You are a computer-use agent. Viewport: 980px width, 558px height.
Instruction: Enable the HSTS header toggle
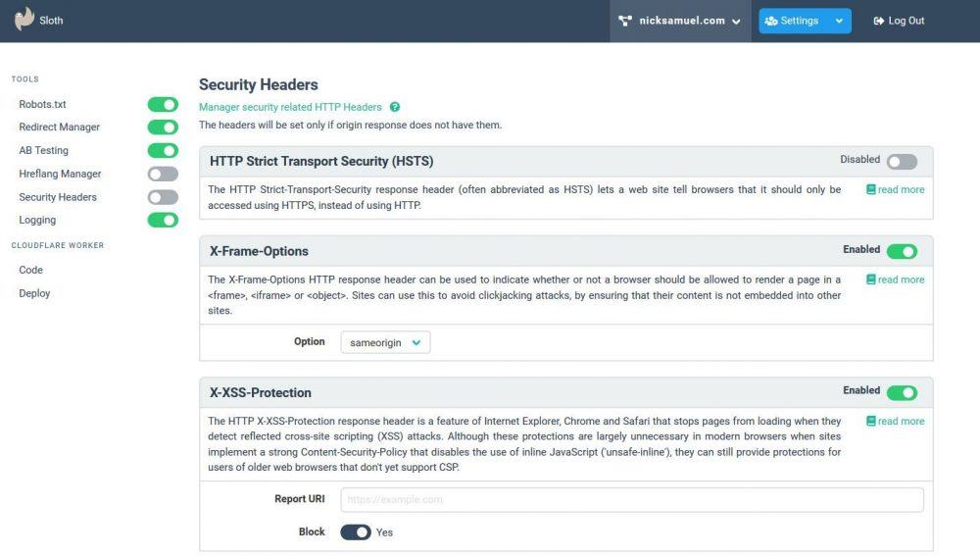point(902,162)
